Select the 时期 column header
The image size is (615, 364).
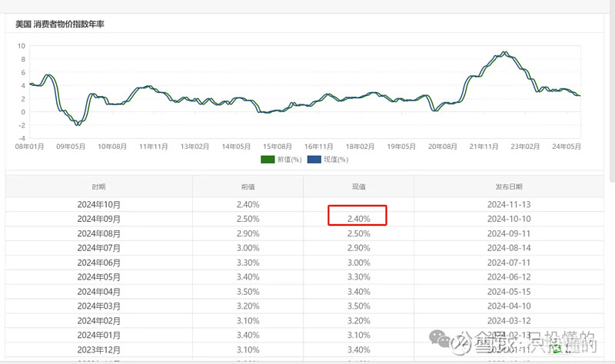(99, 187)
